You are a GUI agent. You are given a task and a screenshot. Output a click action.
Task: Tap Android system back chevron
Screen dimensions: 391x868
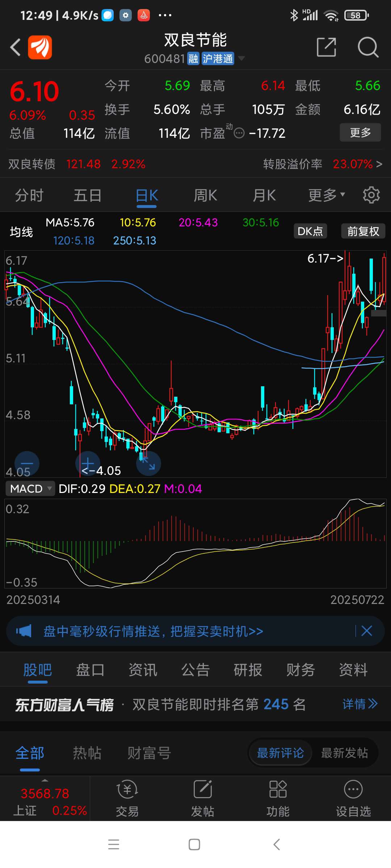(277, 844)
